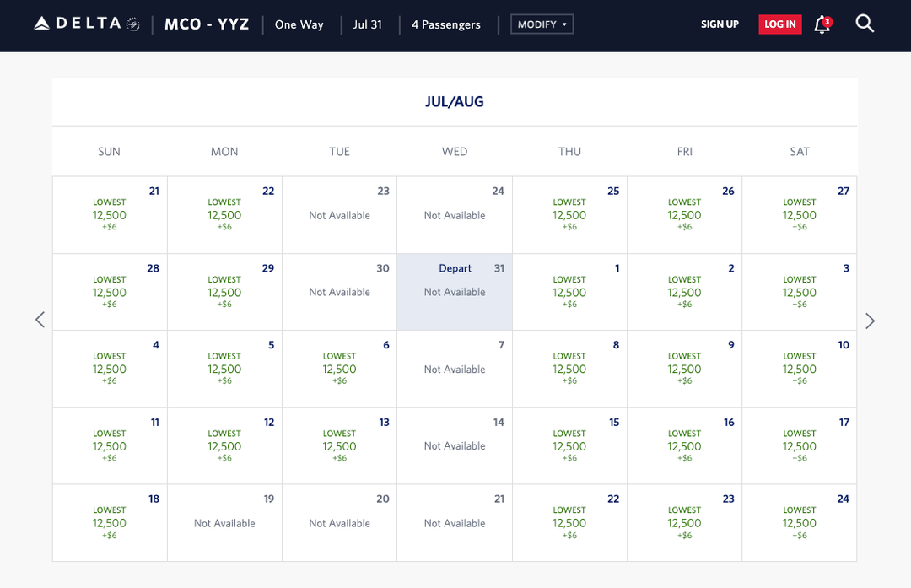The height and width of the screenshot is (588, 911).
Task: Expand the Jul 31 date selector
Action: (x=368, y=24)
